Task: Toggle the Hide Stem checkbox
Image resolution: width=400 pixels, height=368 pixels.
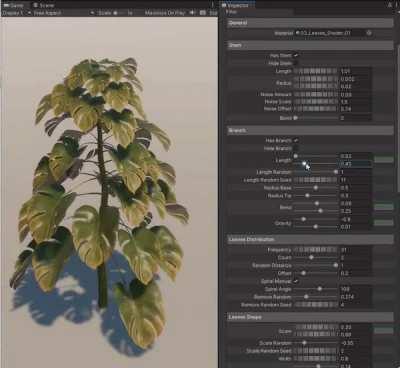Action: point(296,63)
